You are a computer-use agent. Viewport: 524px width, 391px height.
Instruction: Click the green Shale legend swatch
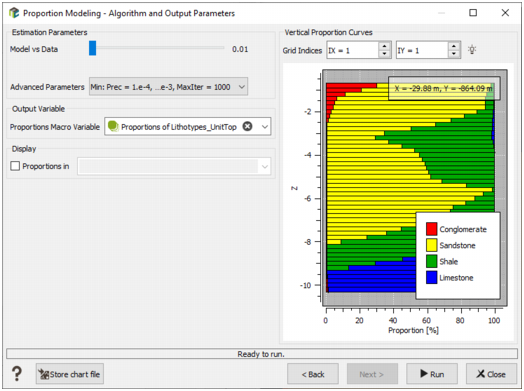(431, 261)
